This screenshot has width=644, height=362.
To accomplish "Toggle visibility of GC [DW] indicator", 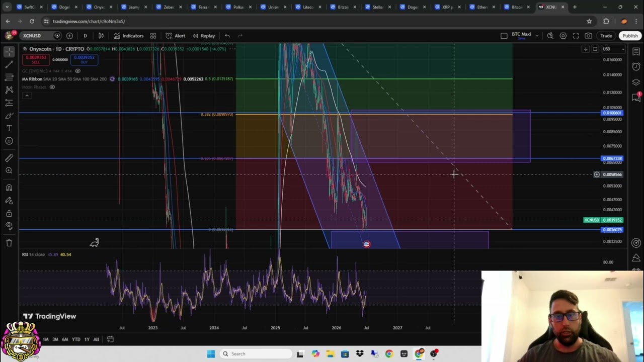I will (x=77, y=71).
